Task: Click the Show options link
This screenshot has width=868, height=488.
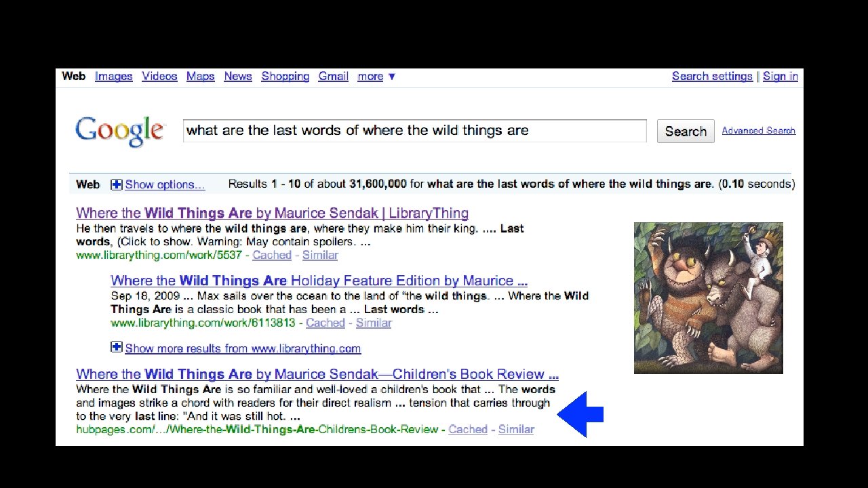Action: (x=165, y=184)
